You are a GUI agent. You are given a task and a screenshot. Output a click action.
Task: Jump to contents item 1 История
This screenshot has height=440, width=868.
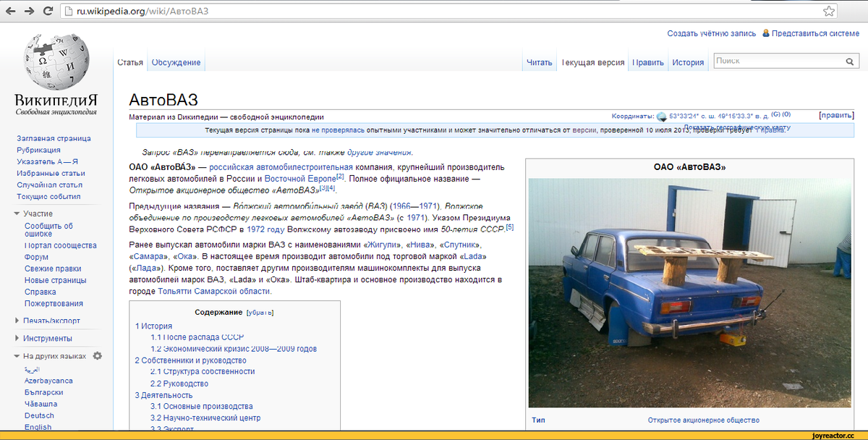click(x=153, y=326)
